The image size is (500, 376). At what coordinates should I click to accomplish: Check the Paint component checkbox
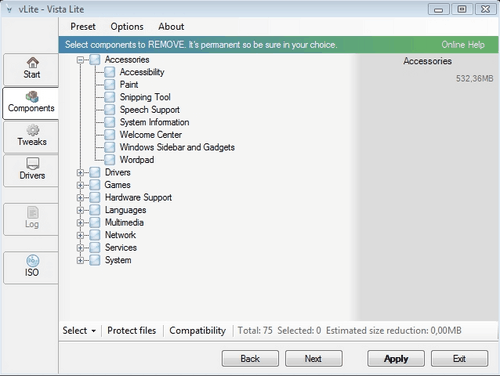click(110, 84)
